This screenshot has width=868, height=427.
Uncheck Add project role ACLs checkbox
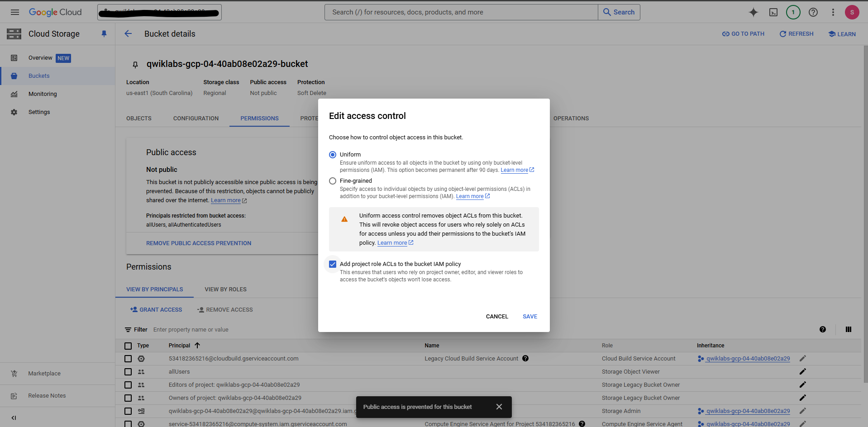click(x=333, y=264)
